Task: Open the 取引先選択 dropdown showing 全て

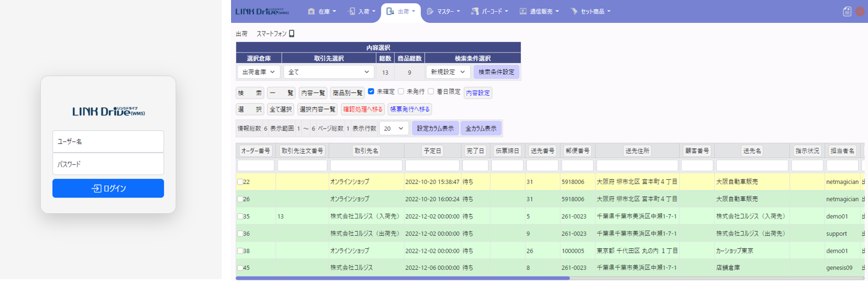Action: [x=329, y=72]
